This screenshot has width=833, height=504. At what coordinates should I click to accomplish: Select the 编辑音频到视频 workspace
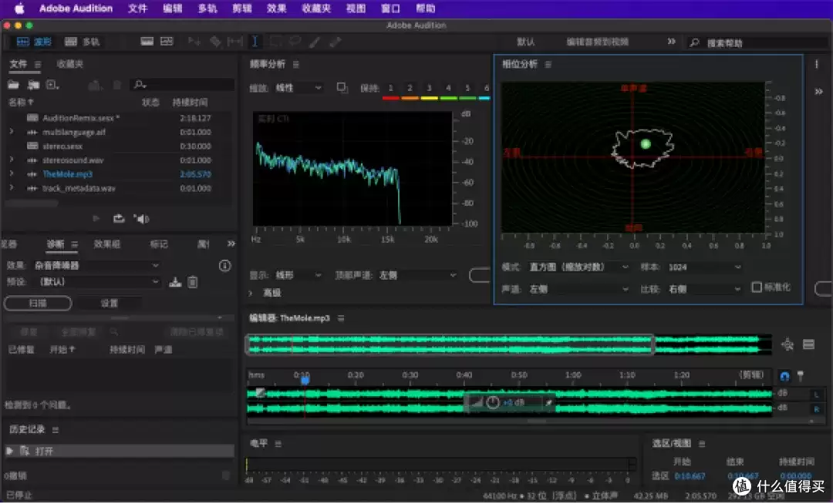(597, 42)
